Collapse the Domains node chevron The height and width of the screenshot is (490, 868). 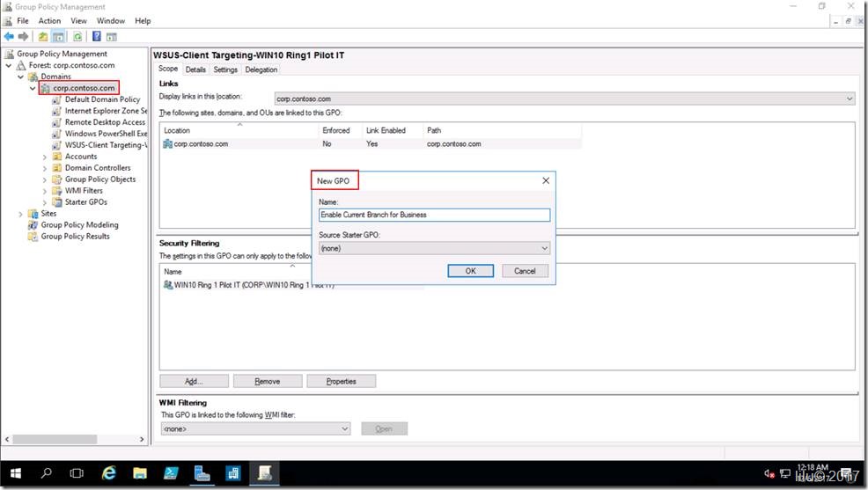click(20, 77)
